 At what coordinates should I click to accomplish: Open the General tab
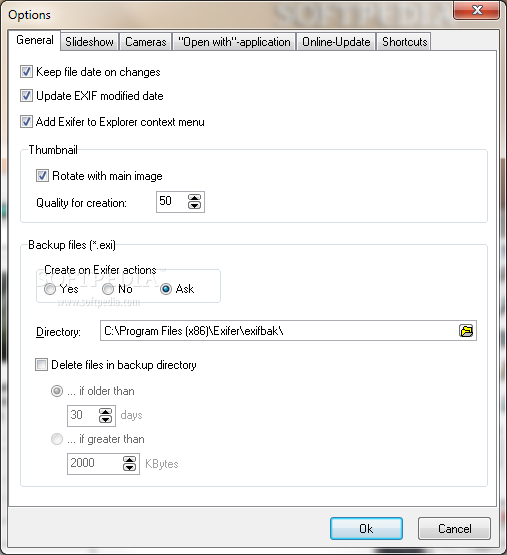tap(35, 40)
